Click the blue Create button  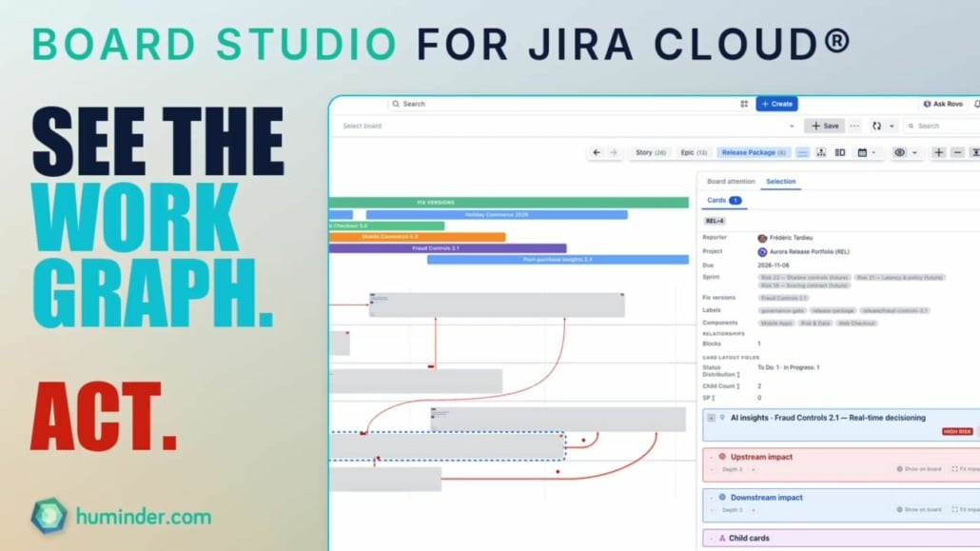click(x=777, y=104)
